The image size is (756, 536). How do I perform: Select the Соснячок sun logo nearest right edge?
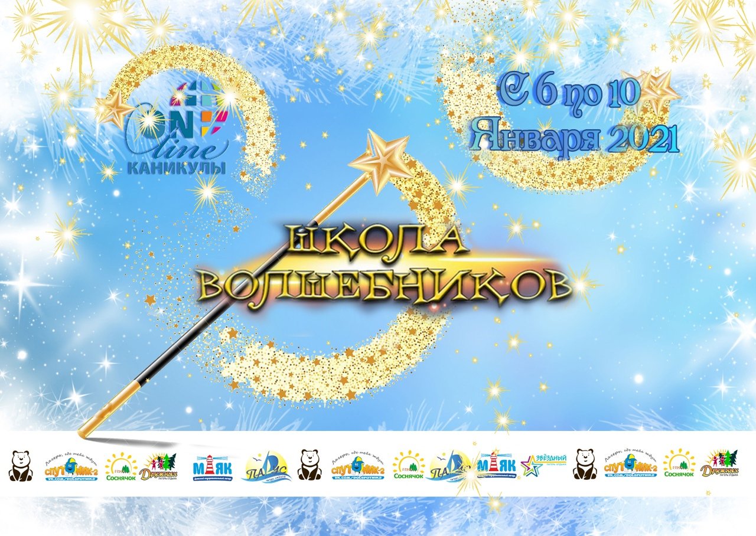point(679,465)
